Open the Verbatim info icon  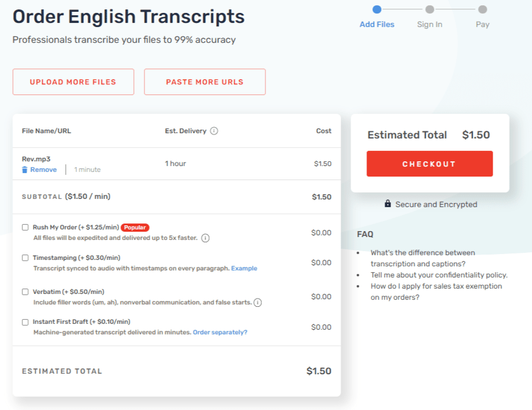(x=258, y=302)
